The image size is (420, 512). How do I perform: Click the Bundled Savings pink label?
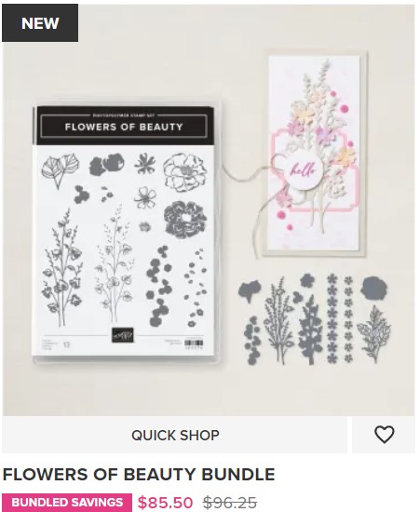click(x=67, y=502)
